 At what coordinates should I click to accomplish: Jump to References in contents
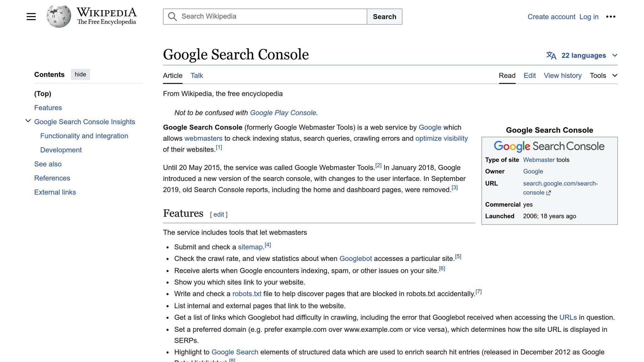click(52, 178)
